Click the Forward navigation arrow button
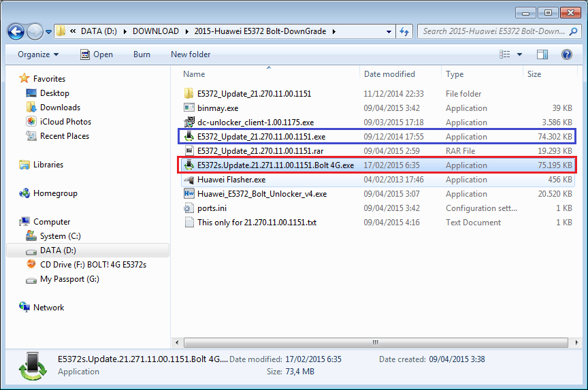This screenshot has width=588, height=390. (35, 31)
